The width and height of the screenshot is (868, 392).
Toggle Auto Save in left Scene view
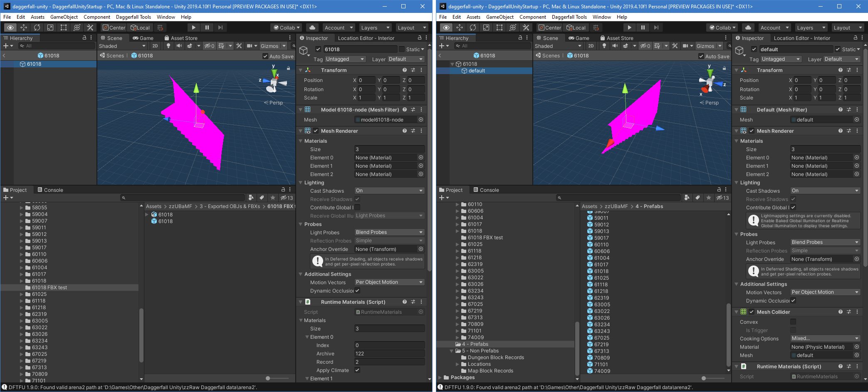[x=265, y=56]
